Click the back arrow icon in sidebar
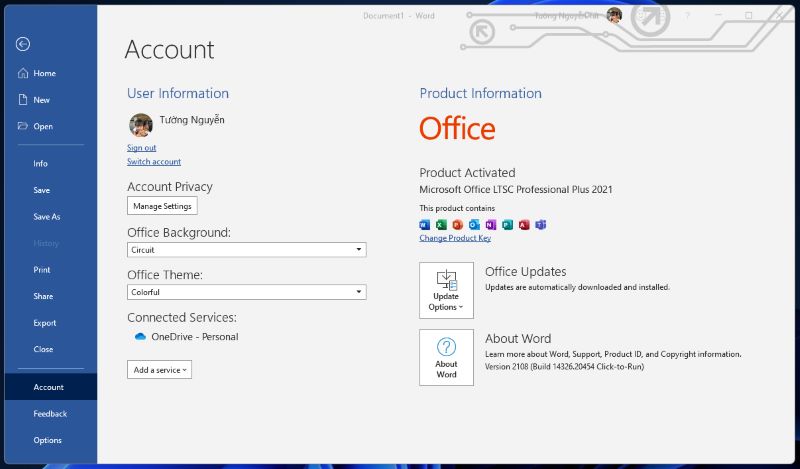The height and width of the screenshot is (469, 800). pyautogui.click(x=22, y=44)
